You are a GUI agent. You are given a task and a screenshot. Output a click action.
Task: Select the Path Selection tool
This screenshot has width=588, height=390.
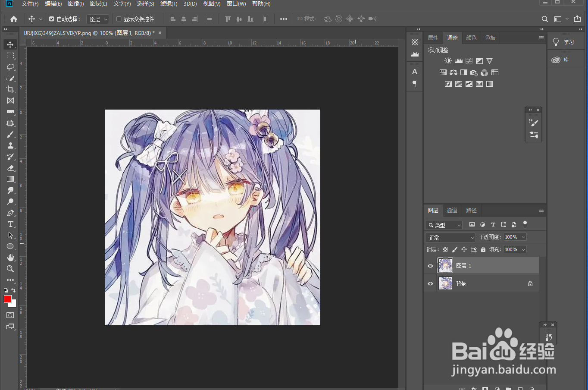click(x=10, y=235)
